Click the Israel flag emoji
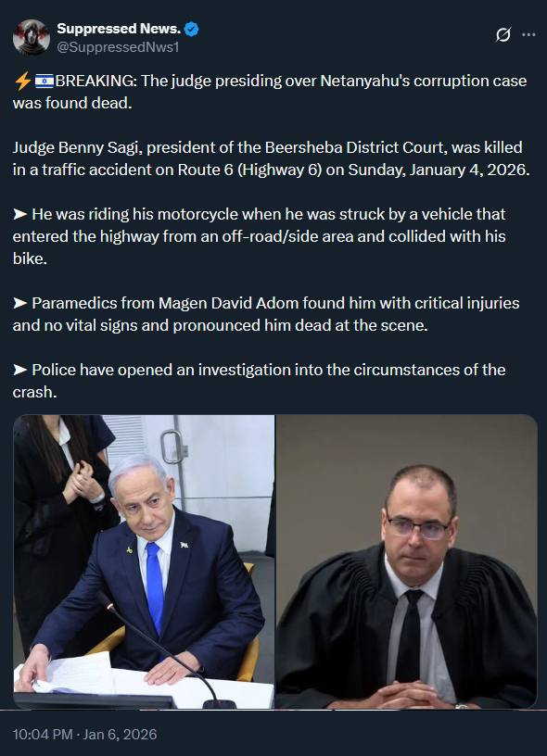Image resolution: width=547 pixels, height=756 pixels. click(x=45, y=81)
